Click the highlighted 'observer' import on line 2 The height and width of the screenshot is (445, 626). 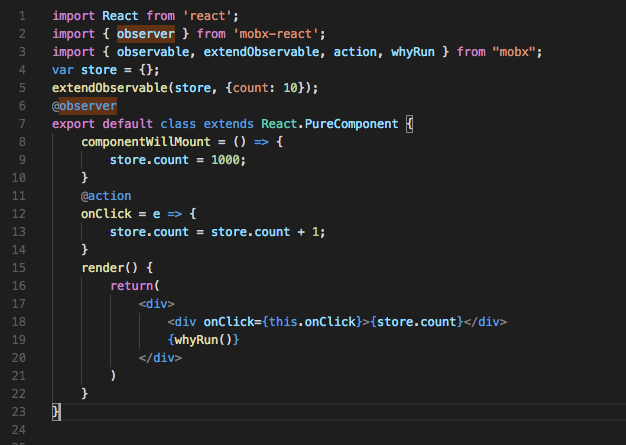pos(146,34)
